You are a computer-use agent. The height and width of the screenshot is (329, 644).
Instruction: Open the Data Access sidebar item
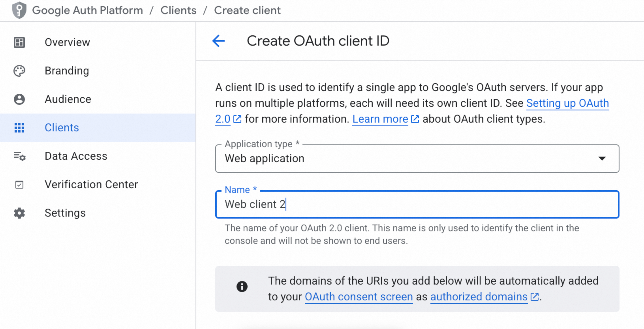(x=98, y=156)
